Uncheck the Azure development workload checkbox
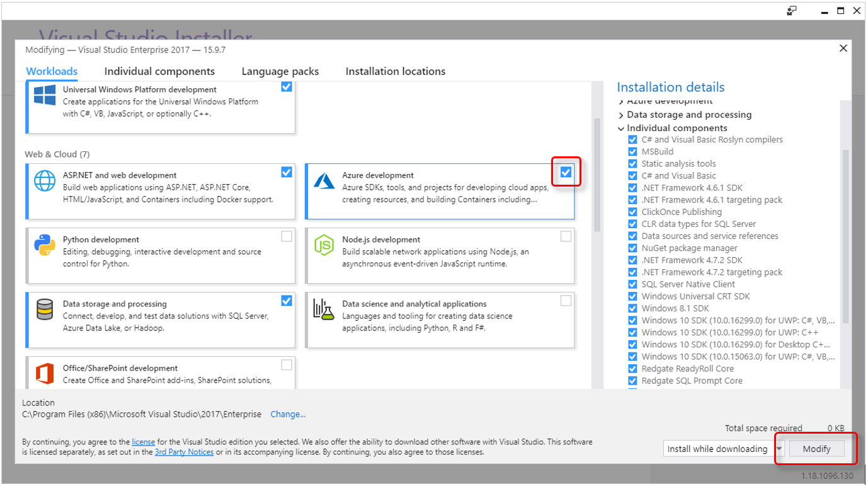The width and height of the screenshot is (868, 486). point(566,172)
